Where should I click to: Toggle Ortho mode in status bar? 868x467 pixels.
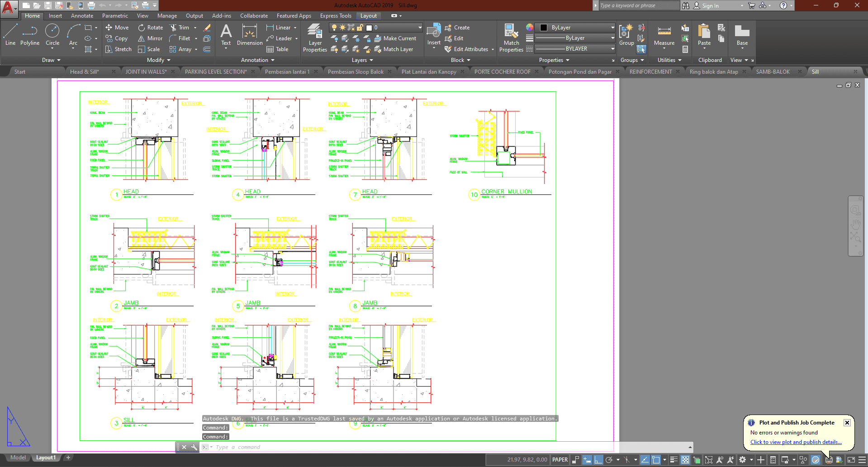click(x=598, y=460)
